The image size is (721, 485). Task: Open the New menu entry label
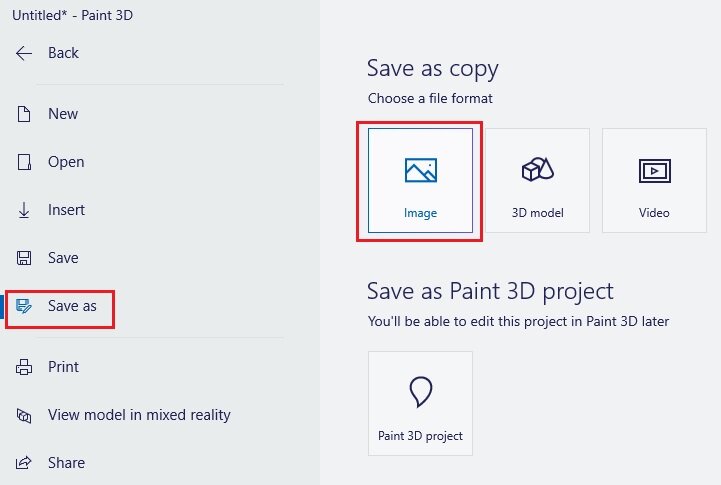coord(63,114)
